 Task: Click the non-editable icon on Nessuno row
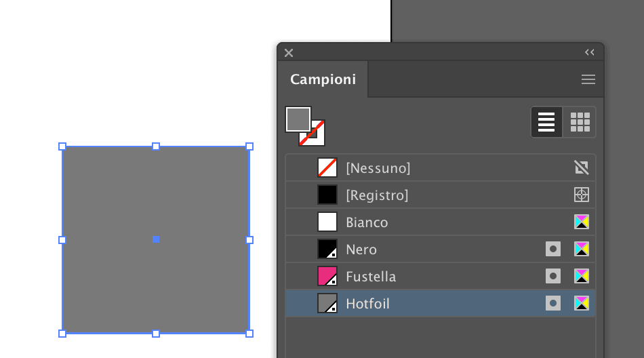pyautogui.click(x=582, y=168)
